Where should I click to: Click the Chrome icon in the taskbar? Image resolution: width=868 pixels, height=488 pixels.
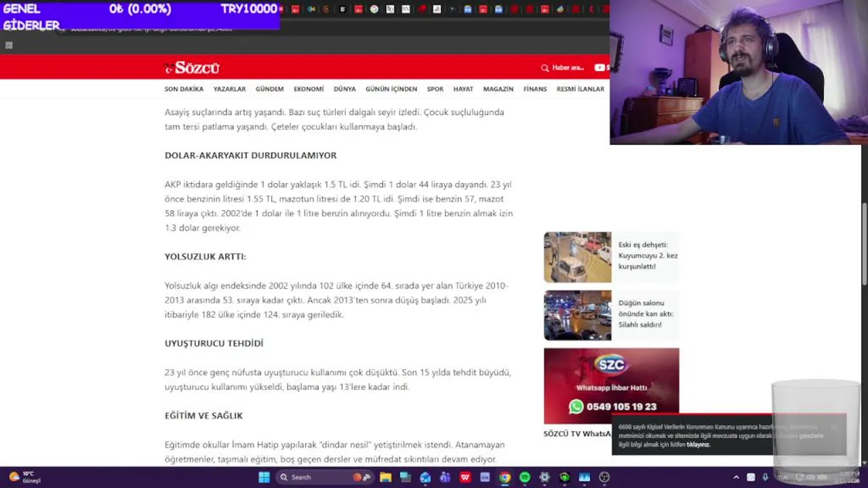click(x=505, y=477)
